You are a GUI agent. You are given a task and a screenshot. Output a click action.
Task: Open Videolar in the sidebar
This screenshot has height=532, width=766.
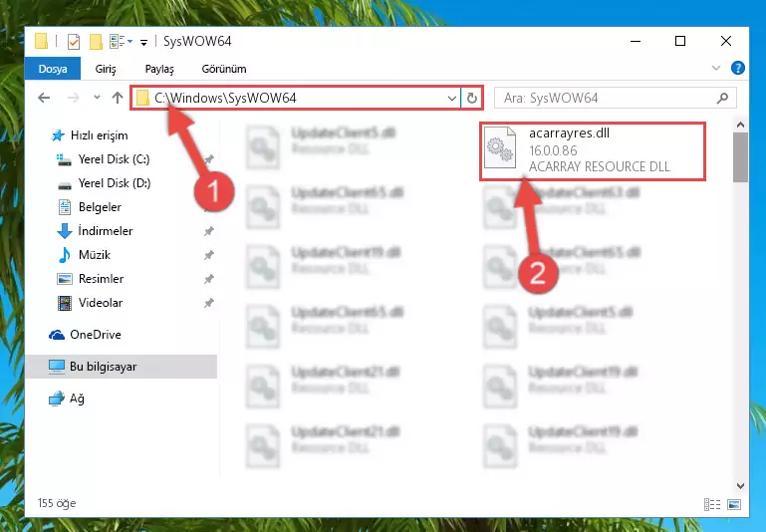(101, 303)
